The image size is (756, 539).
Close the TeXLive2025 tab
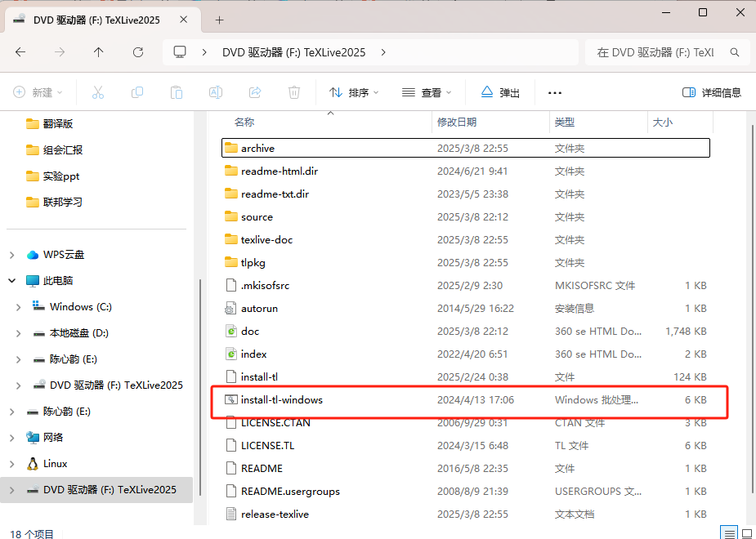pyautogui.click(x=184, y=20)
